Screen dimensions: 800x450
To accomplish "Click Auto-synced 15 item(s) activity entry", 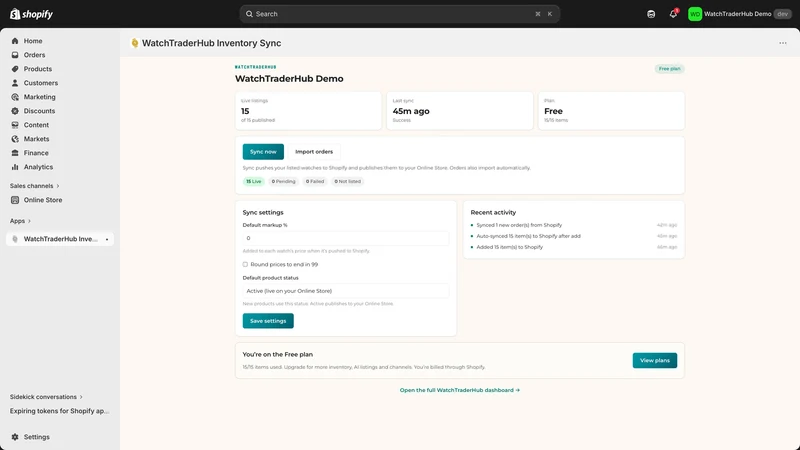I will (x=528, y=236).
